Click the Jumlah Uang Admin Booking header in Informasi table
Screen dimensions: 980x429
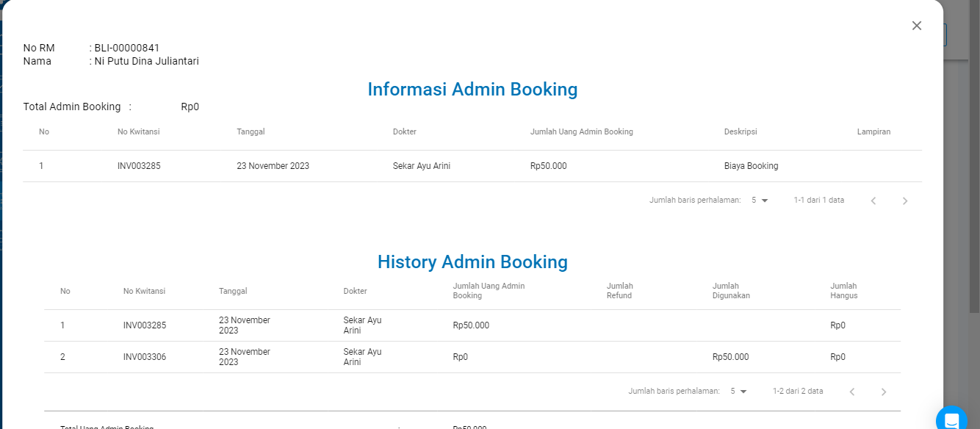tap(582, 132)
